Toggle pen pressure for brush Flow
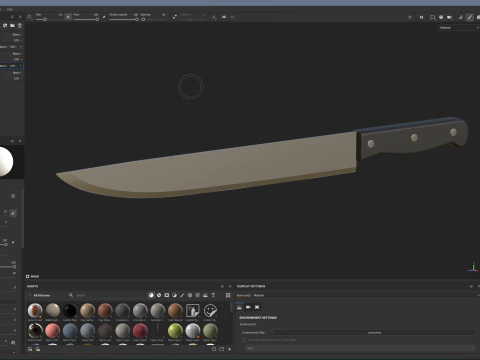The width and height of the screenshot is (480, 360). point(104,17)
